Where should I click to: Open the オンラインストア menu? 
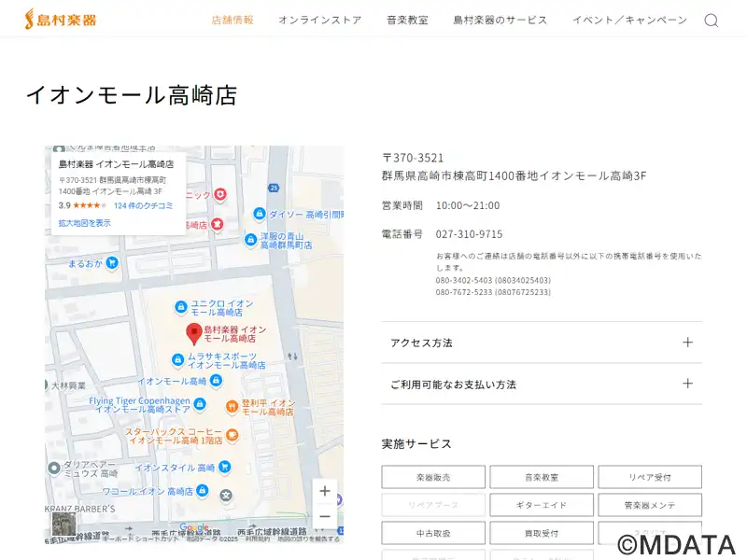[320, 20]
